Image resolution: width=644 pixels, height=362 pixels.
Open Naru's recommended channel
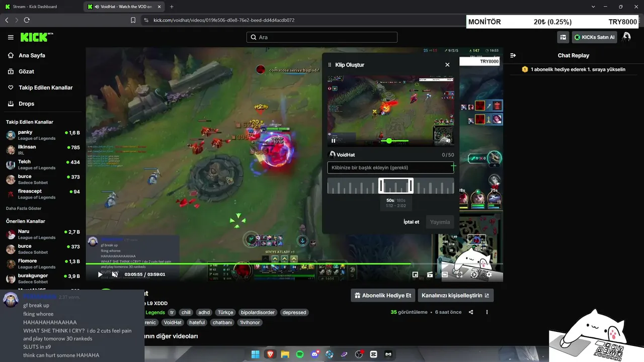pyautogui.click(x=43, y=234)
